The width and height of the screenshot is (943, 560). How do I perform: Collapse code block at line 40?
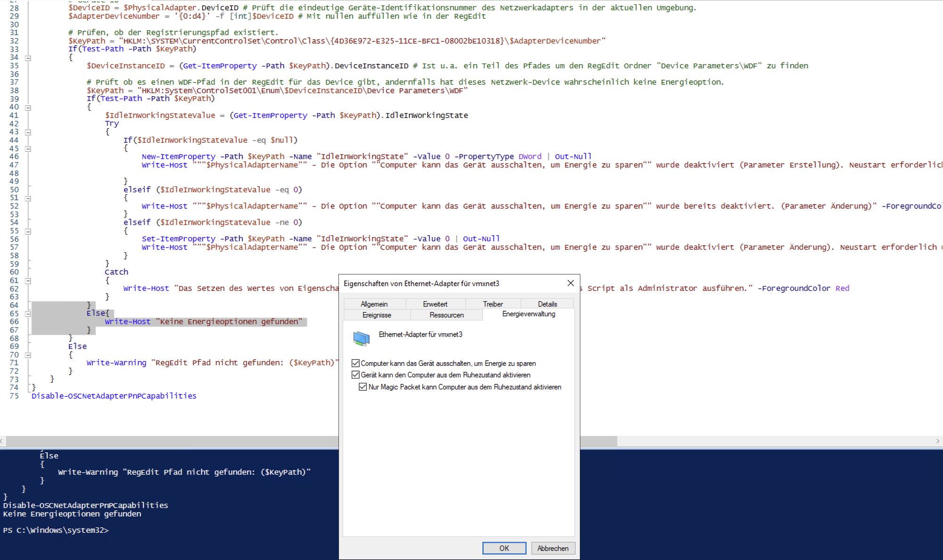pos(28,108)
